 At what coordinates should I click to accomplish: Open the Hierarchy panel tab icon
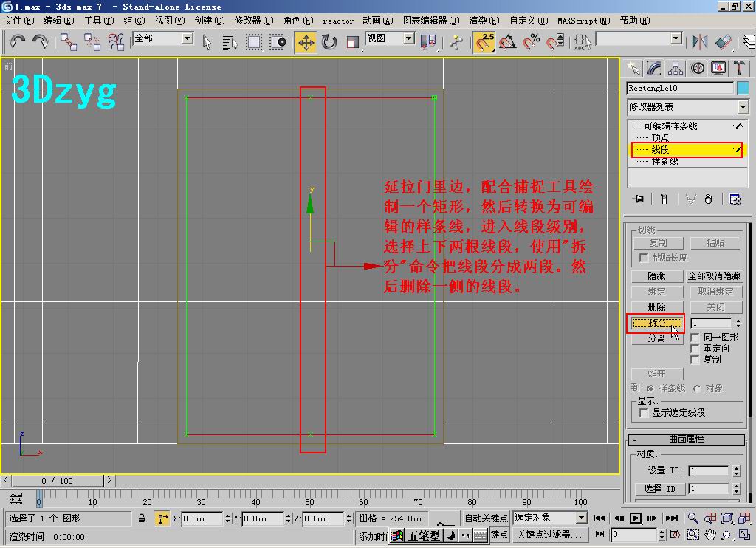click(x=675, y=68)
